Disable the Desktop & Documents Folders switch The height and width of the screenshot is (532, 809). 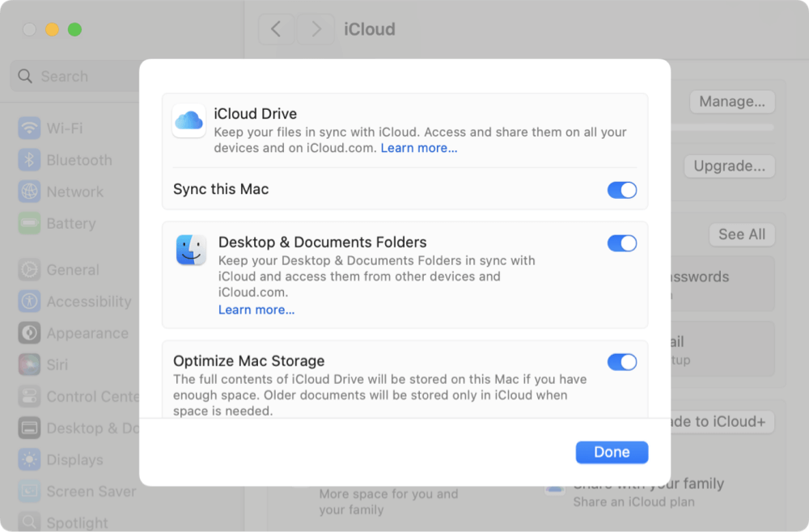pyautogui.click(x=622, y=243)
